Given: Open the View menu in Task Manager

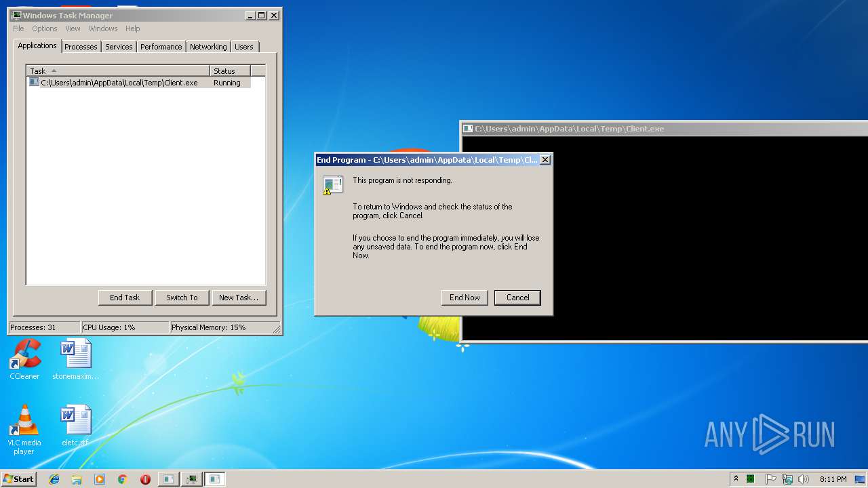Looking at the screenshot, I should pyautogui.click(x=73, y=28).
